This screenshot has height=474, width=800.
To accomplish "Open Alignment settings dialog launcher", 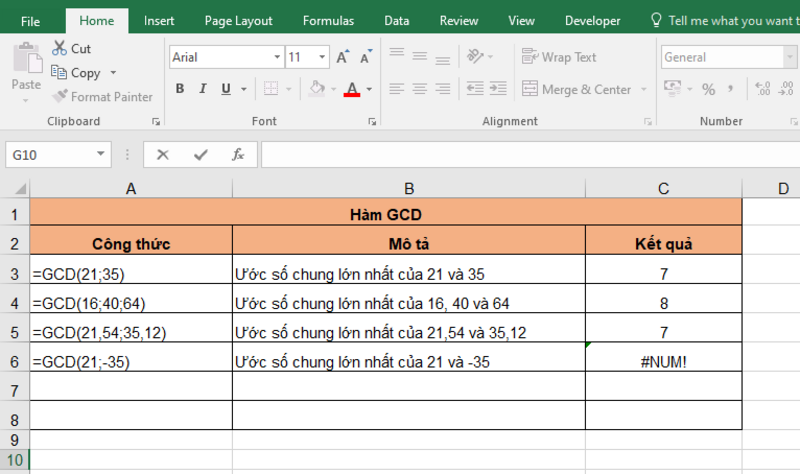I will coord(647,121).
